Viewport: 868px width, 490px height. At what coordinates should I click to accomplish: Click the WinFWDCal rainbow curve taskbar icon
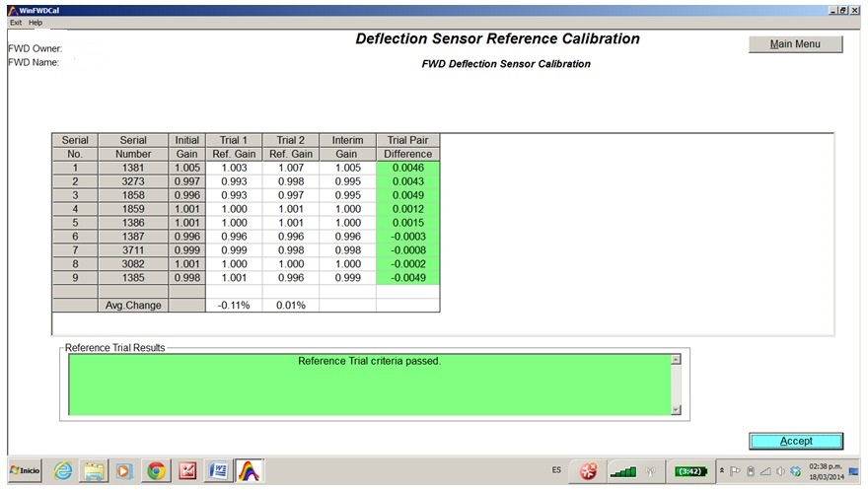249,471
